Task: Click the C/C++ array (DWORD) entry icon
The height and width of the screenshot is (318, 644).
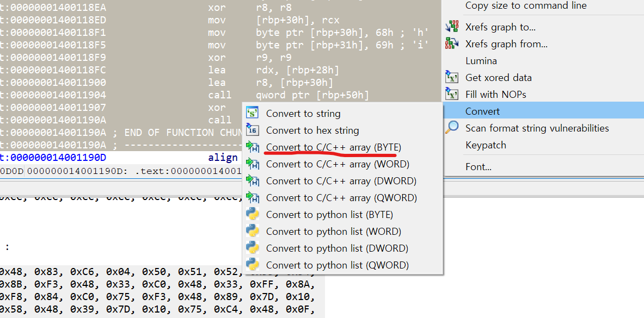Action: click(x=252, y=180)
